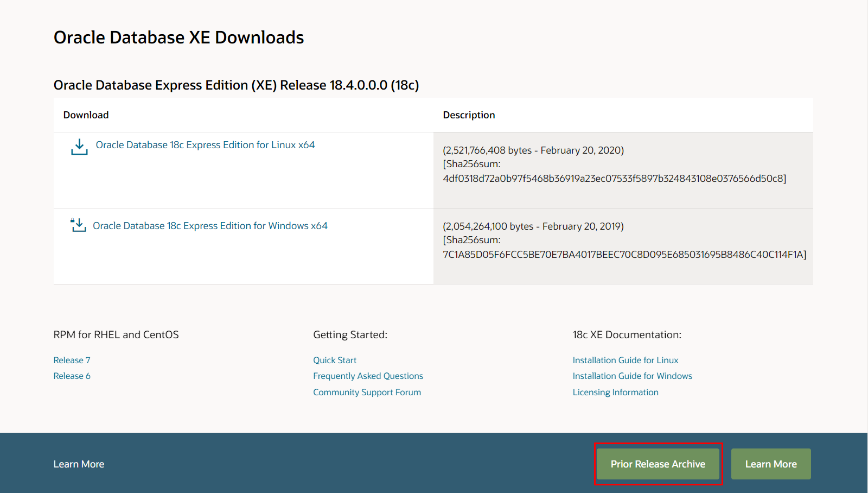868x493 pixels.
Task: Open the Licensing Information link
Action: coord(616,392)
